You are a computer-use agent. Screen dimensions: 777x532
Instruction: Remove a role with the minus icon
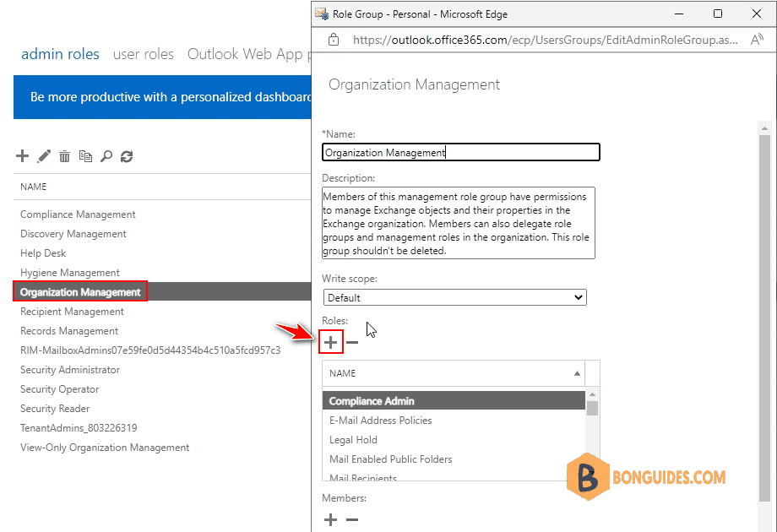tap(352, 342)
